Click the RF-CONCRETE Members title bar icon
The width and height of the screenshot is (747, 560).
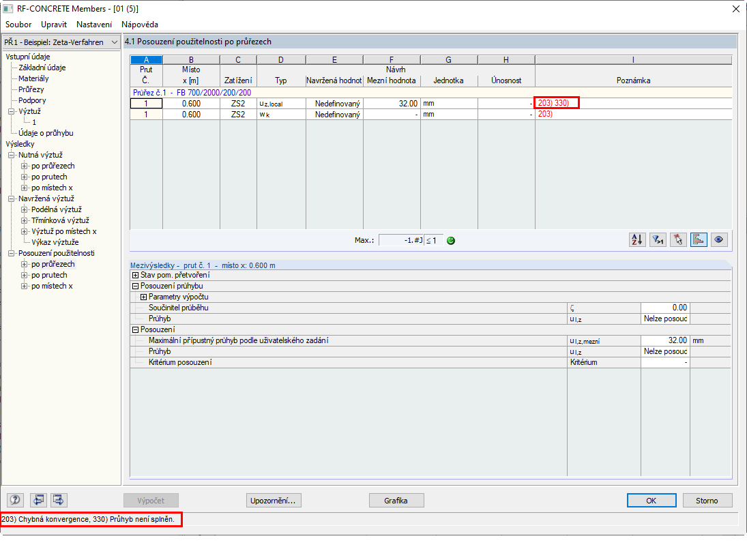(8, 9)
